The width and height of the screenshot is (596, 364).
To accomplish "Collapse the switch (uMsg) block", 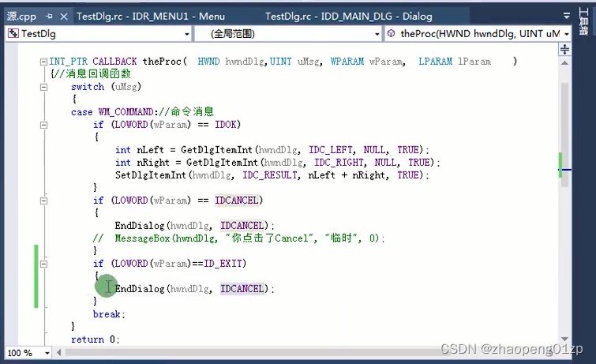I will click(43, 87).
